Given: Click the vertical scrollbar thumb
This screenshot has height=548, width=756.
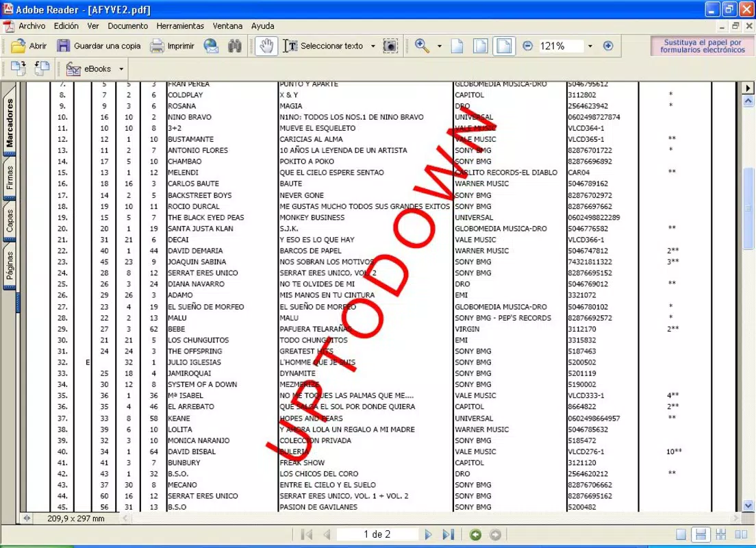Looking at the screenshot, I should (748, 208).
